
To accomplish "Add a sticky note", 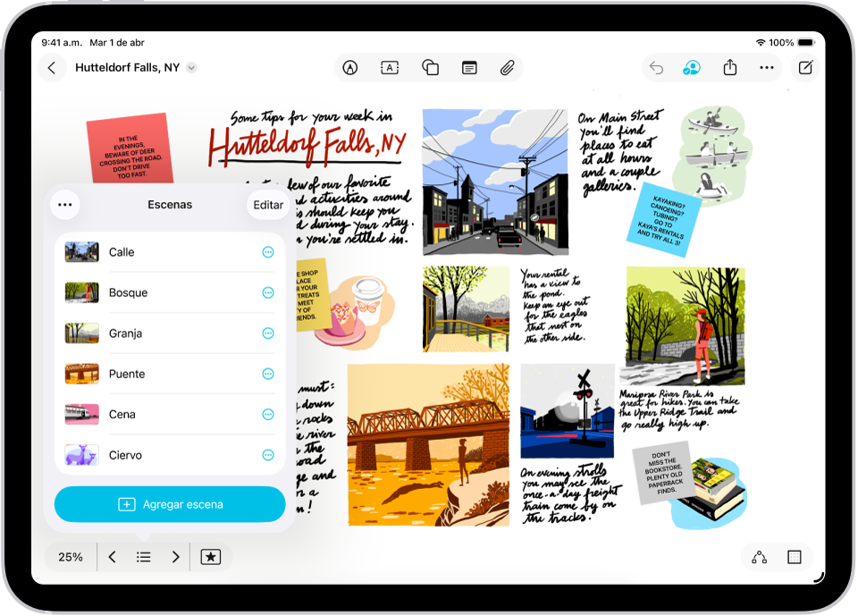I will (469, 67).
